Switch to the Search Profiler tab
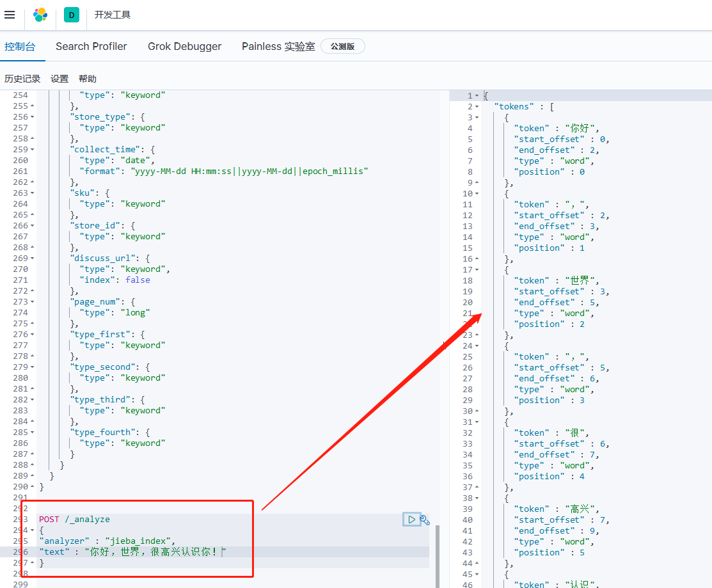 pos(91,46)
